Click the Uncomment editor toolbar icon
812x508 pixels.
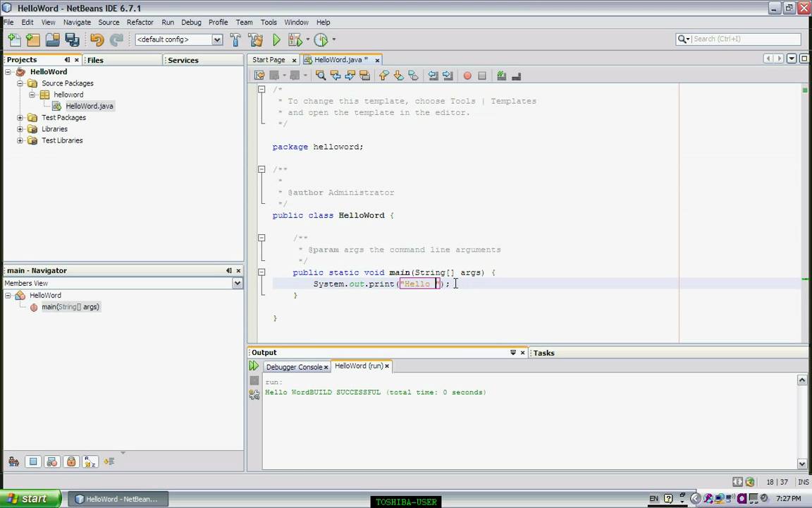tap(516, 75)
